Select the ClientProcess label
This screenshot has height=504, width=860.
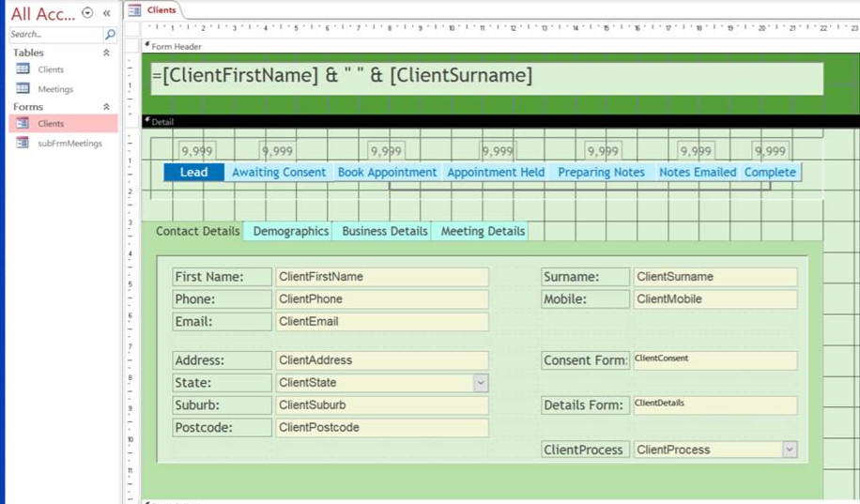(585, 450)
